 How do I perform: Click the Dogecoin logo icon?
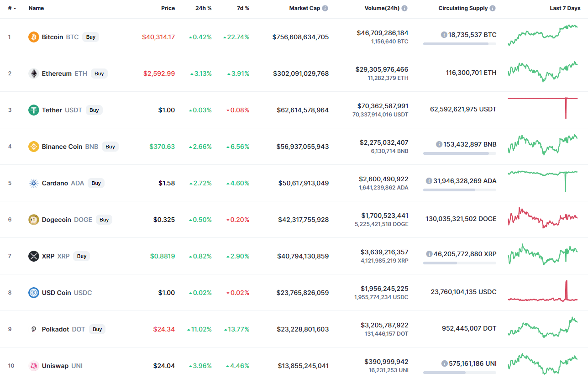point(34,220)
